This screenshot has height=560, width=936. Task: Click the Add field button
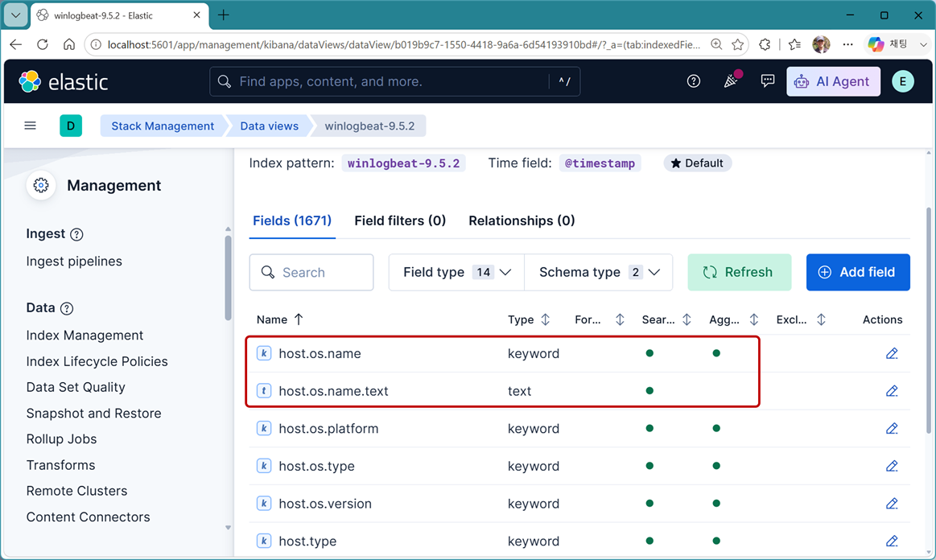pos(858,272)
